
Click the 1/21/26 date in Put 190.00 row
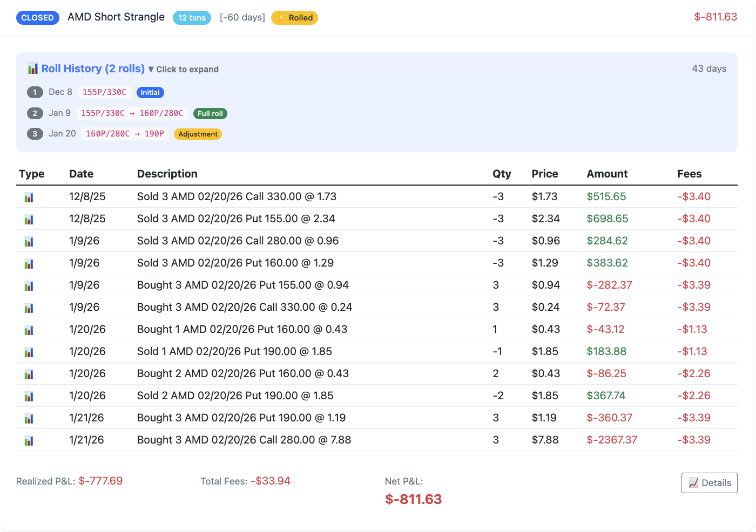[86, 418]
